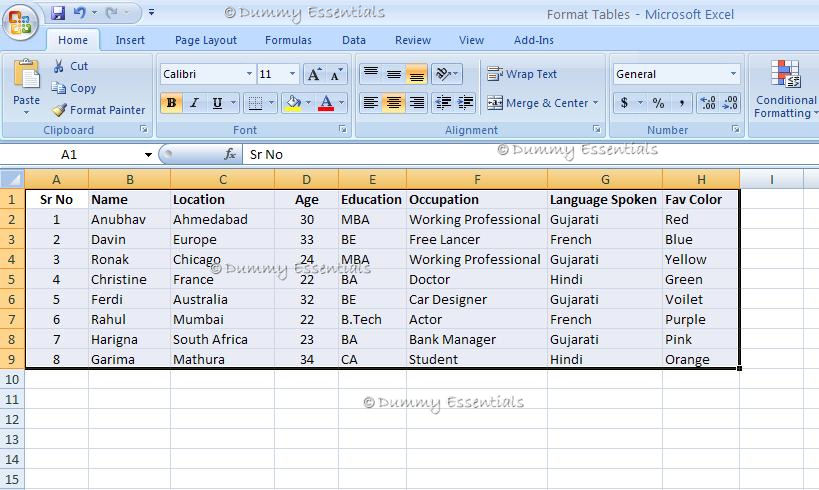Paste clipboard contents using the Paste icon
The width and height of the screenshot is (819, 490).
click(x=26, y=75)
